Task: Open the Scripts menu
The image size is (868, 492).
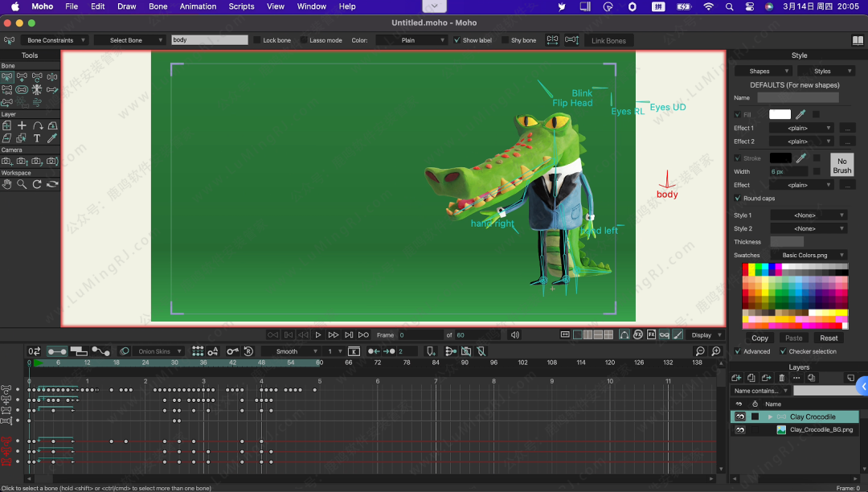Action: 241,6
